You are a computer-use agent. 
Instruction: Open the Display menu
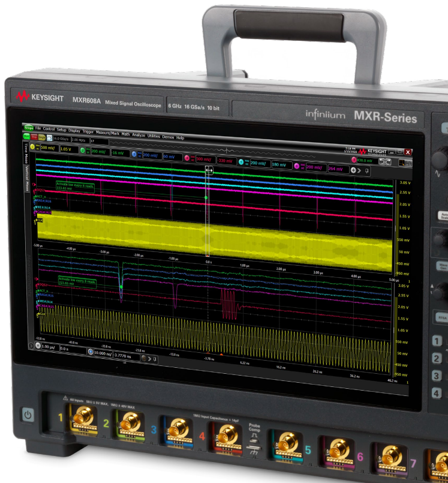point(74,131)
